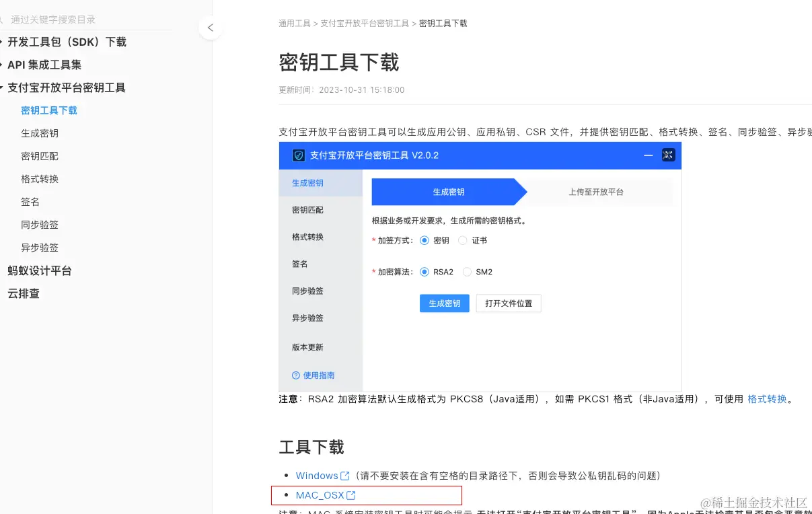Image resolution: width=812 pixels, height=514 pixels.
Task: Open 格式转换 page in left sidebar
Action: 40,179
